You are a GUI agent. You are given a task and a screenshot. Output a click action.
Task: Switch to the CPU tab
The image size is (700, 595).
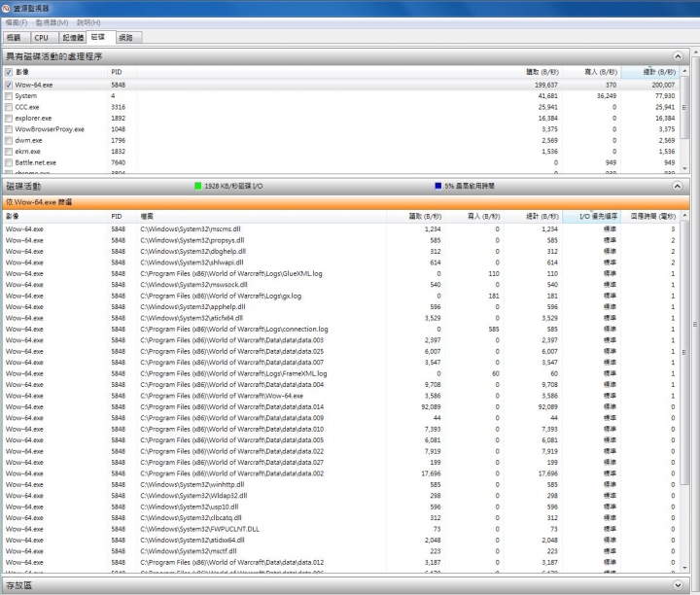[x=44, y=38]
